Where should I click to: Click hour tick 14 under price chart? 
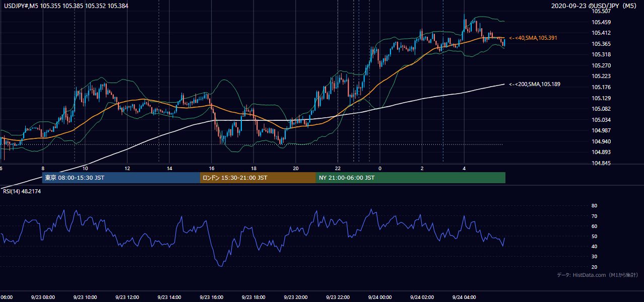(169, 169)
